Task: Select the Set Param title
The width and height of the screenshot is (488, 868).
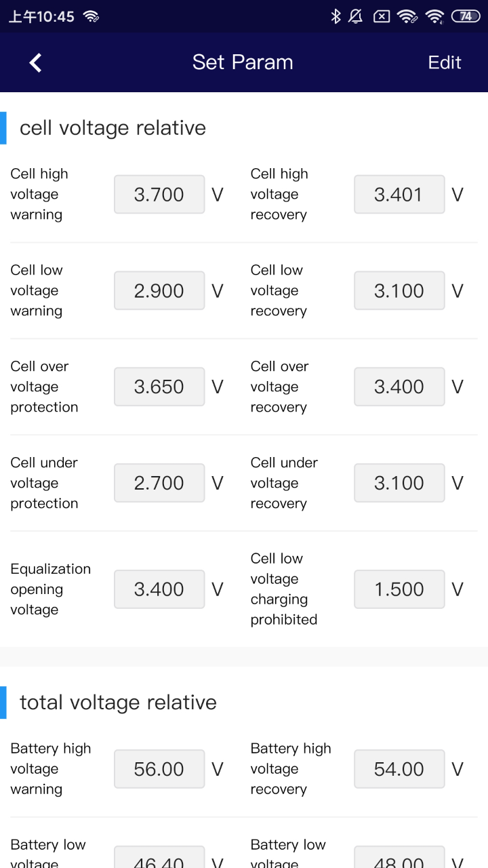Action: (243, 62)
